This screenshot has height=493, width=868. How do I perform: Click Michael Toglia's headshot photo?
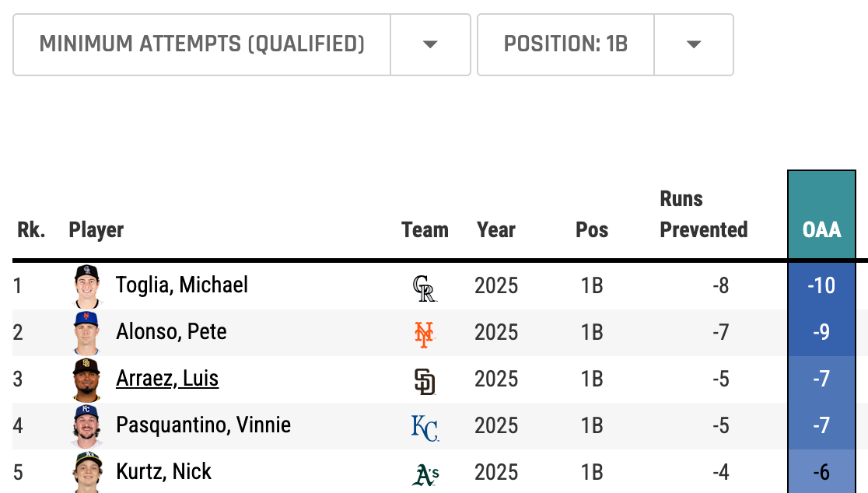coord(86,286)
